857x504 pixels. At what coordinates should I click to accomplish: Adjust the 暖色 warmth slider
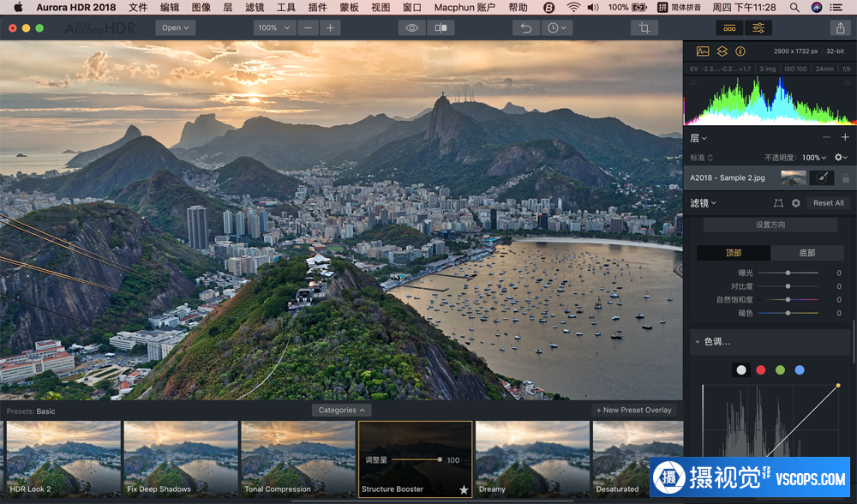[x=788, y=313]
